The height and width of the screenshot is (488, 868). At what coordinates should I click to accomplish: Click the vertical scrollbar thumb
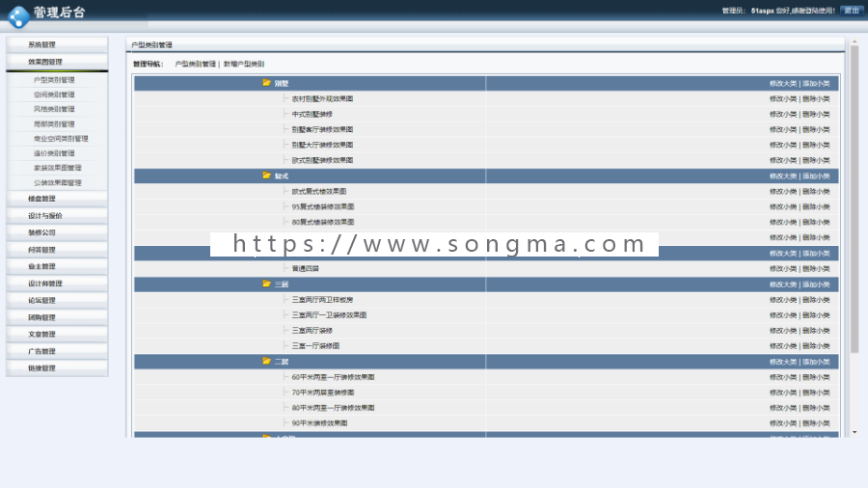click(854, 200)
